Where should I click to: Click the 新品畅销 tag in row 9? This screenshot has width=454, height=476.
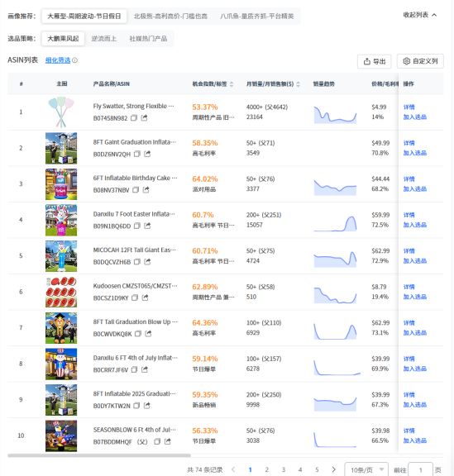tap(204, 405)
